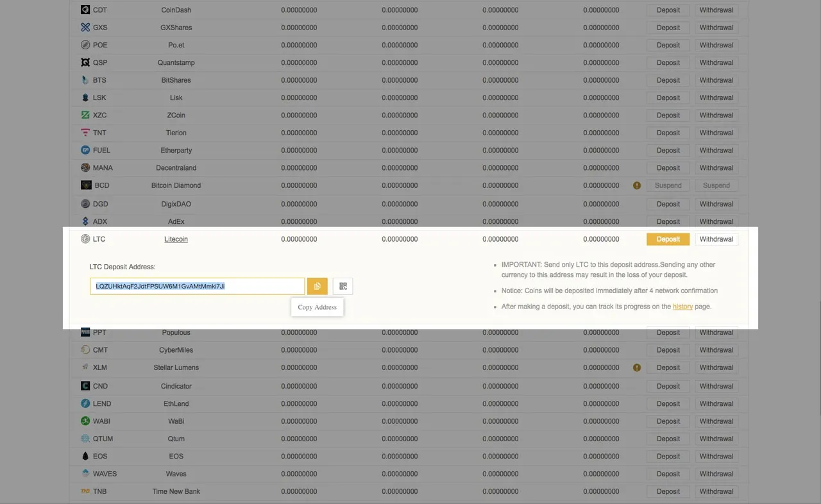
Task: Click the DGD coin icon
Action: pyautogui.click(x=85, y=204)
